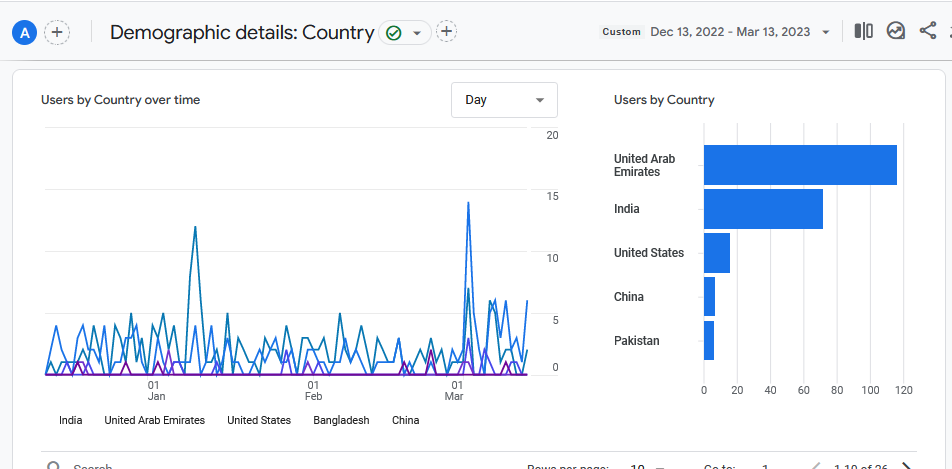The image size is (952, 469).
Task: Click the '01 Feb' axis label
Action: 313,391
